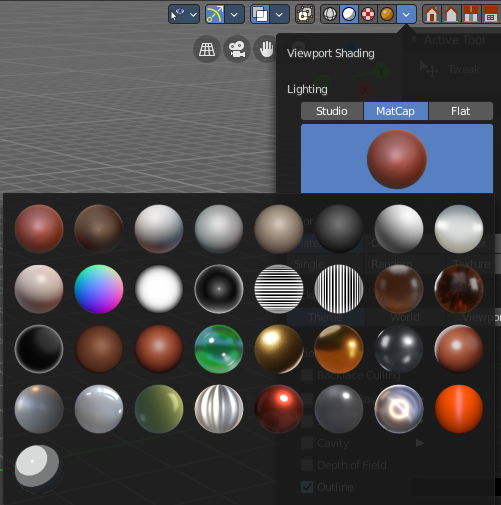Toggle viewport overlays overlapping squares button
The height and width of the screenshot is (505, 501).
coord(260,14)
